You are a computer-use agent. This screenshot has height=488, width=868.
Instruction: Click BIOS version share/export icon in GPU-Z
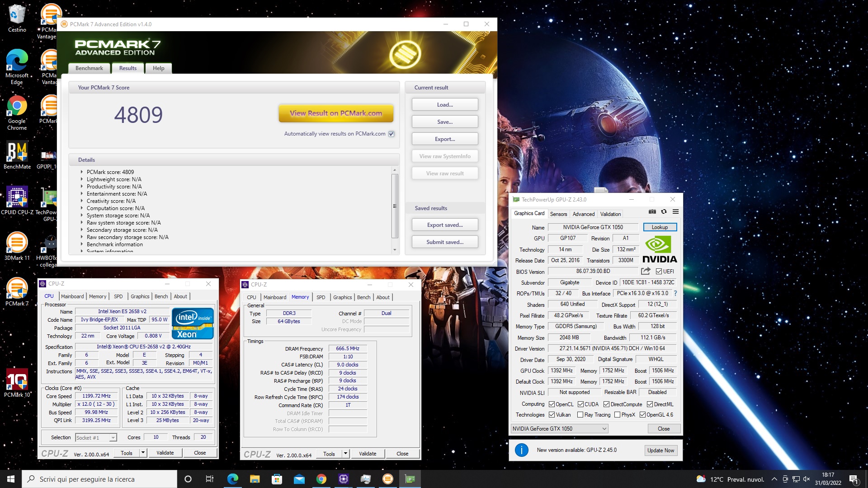tap(646, 271)
